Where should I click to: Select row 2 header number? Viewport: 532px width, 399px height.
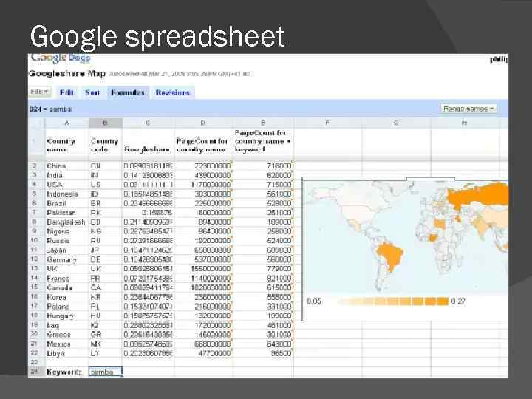[x=35, y=166]
